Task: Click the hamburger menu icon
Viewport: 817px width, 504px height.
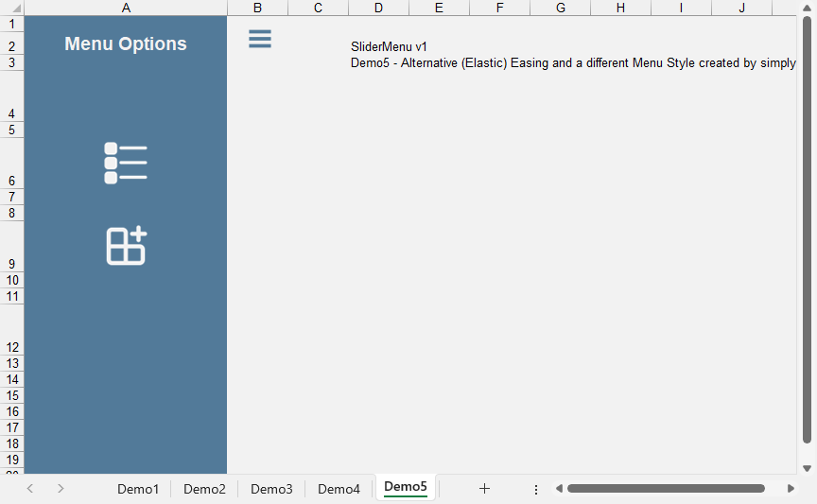Action: [x=259, y=39]
